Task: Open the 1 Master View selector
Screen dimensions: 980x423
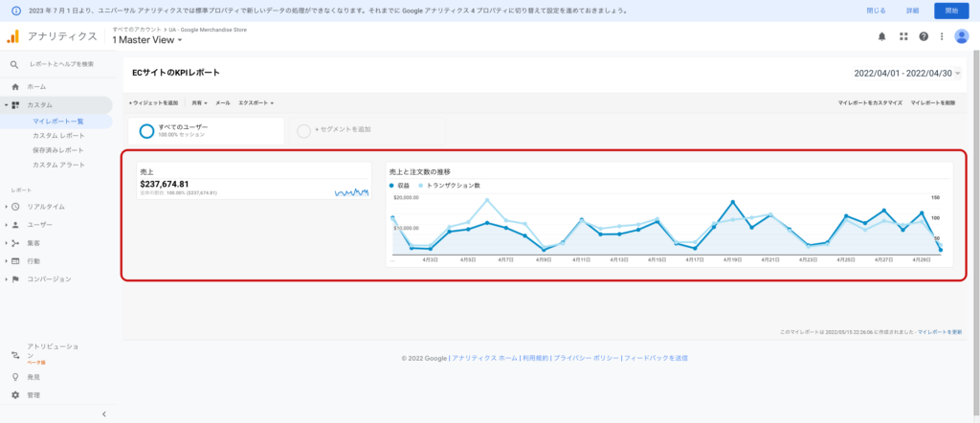Action: [x=146, y=40]
